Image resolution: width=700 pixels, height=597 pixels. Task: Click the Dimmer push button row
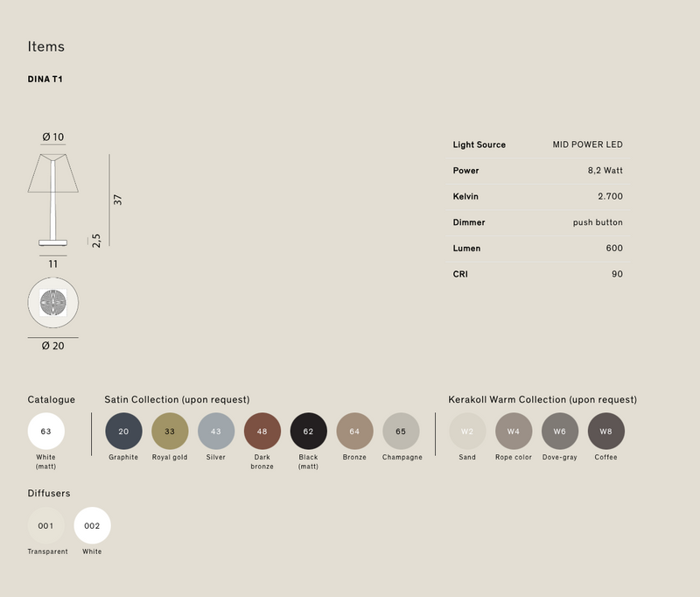click(x=537, y=222)
